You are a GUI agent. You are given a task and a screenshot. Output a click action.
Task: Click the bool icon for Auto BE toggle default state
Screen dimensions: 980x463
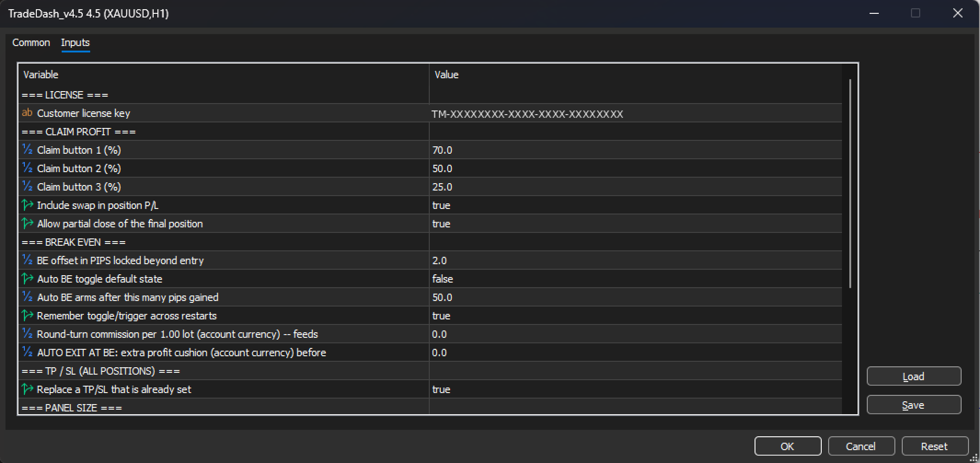tap(28, 278)
